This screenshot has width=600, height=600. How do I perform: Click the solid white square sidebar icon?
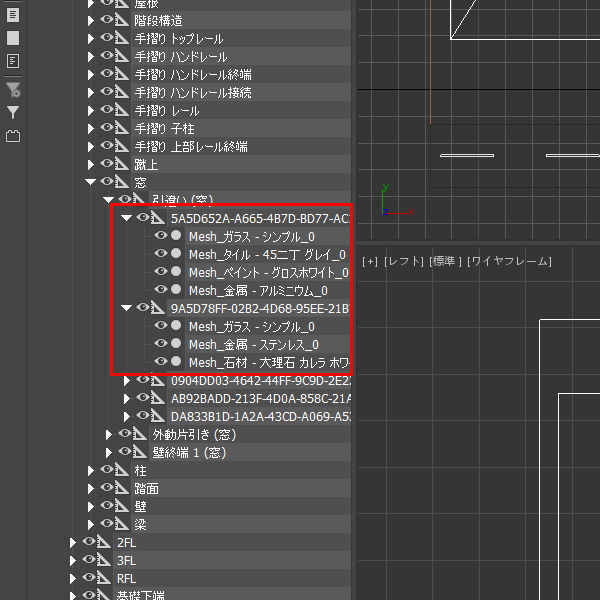pos(13,38)
